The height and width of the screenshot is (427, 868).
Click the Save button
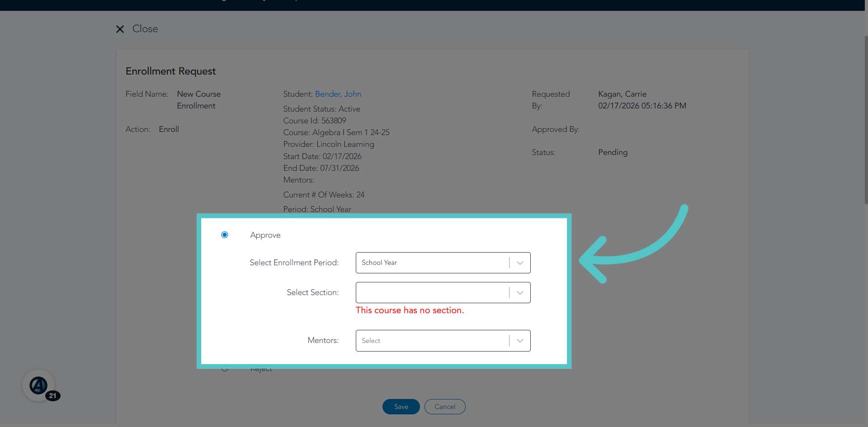coord(401,407)
